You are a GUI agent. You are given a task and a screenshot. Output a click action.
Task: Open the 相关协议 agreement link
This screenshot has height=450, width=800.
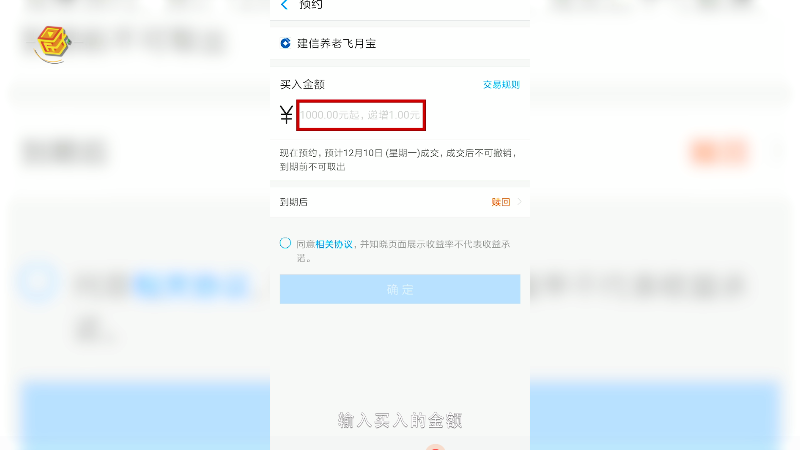[334, 244]
